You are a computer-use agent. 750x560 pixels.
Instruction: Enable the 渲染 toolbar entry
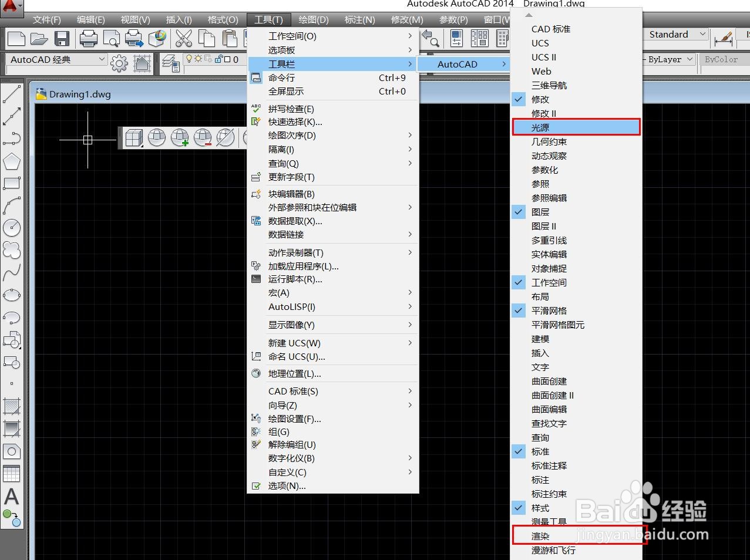pyautogui.click(x=576, y=536)
